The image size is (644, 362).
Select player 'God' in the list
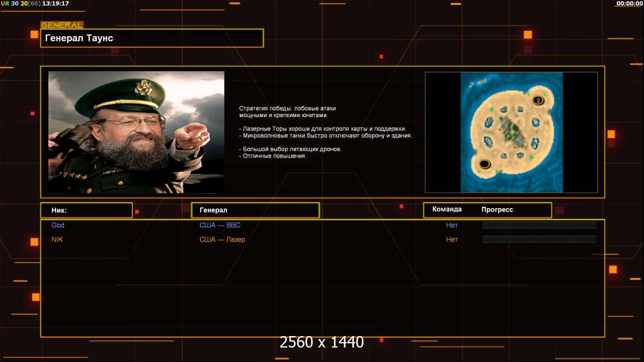pos(58,225)
